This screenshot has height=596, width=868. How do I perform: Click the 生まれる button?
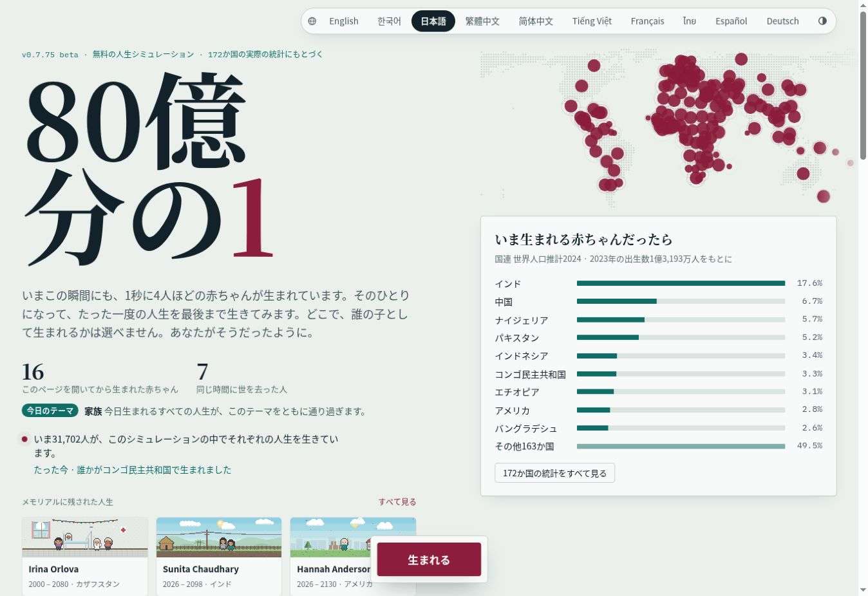pyautogui.click(x=429, y=559)
